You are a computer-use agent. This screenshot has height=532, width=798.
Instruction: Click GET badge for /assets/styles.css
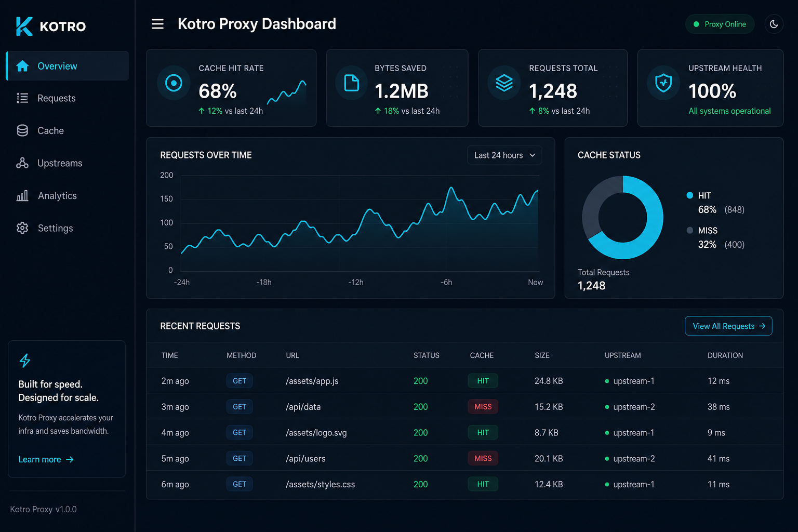(x=240, y=484)
